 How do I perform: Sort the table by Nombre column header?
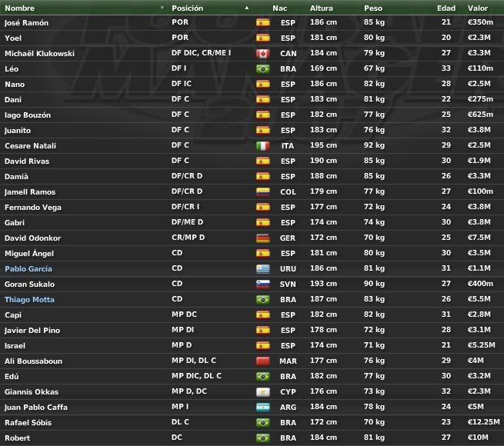coord(19,8)
